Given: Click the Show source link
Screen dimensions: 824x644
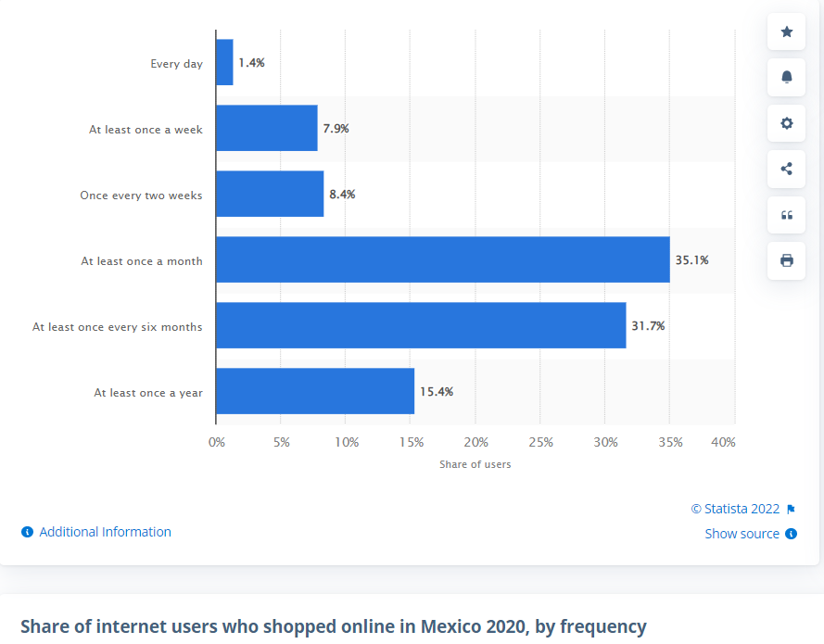Looking at the screenshot, I should (742, 534).
